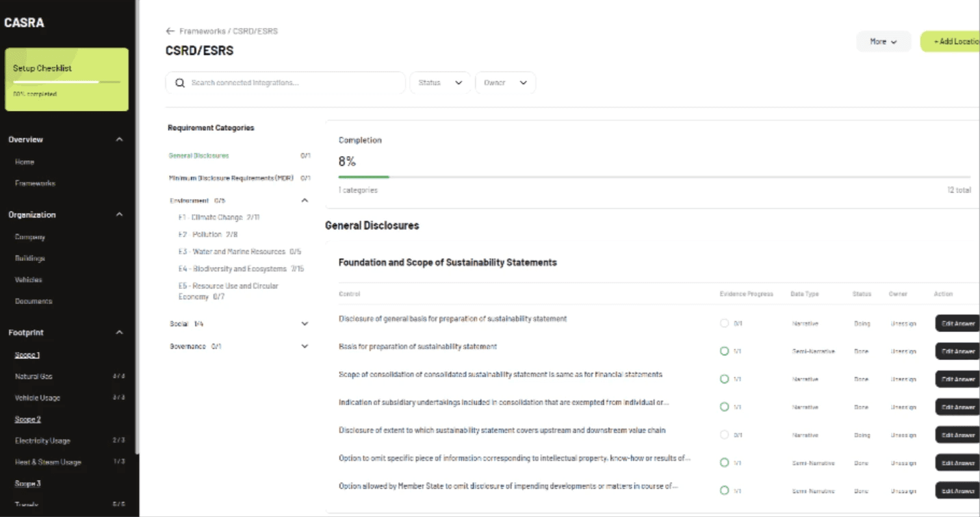The height and width of the screenshot is (517, 980).
Task: Click the back arrow beside Frameworks breadcrumb
Action: coord(170,31)
